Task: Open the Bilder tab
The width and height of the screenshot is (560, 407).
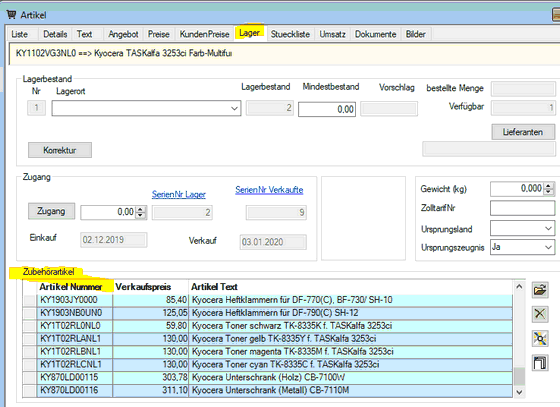Action: click(415, 34)
